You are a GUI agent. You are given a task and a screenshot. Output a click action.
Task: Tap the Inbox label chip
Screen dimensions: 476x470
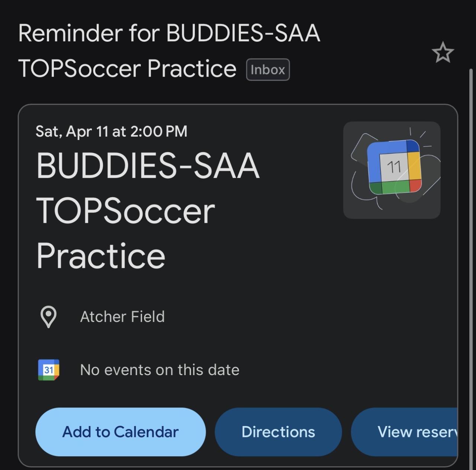tap(268, 70)
